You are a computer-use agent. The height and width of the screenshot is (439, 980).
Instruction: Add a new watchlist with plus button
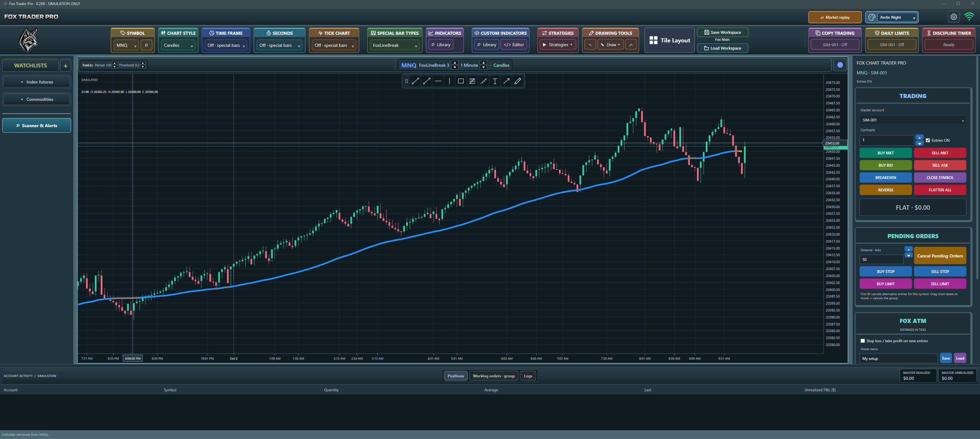(65, 65)
